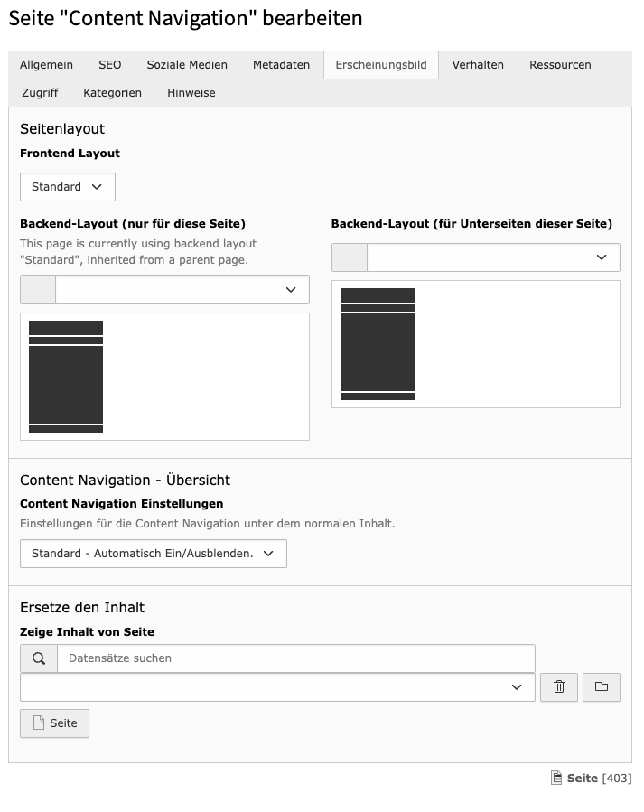Image resolution: width=644 pixels, height=812 pixels.
Task: Show the Hinweise tab
Action: pyautogui.click(x=191, y=93)
